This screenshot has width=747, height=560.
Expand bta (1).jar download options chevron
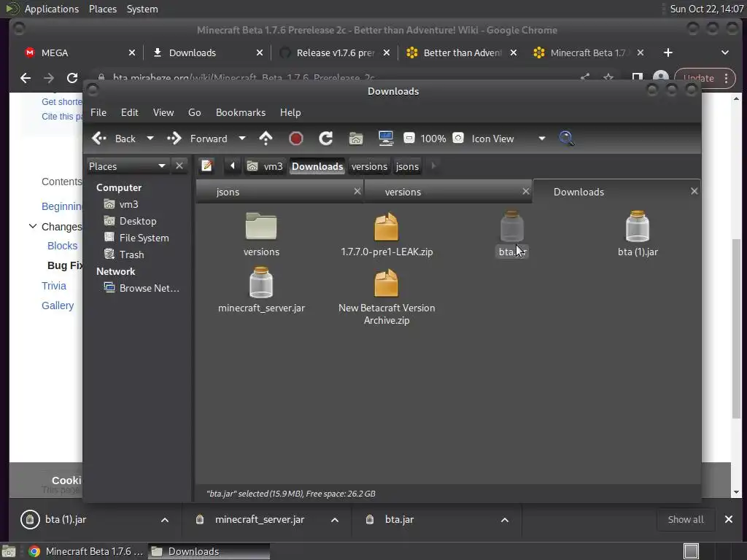pyautogui.click(x=165, y=519)
